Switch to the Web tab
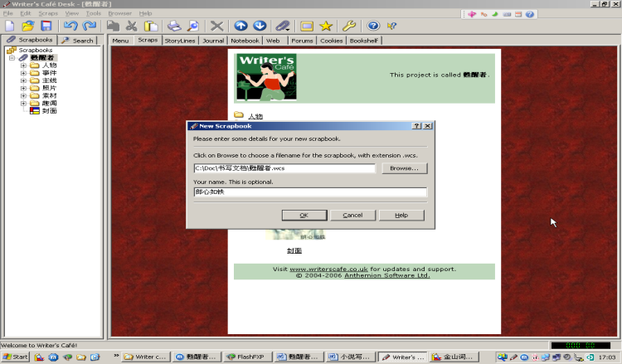The image size is (622, 364). click(x=273, y=41)
